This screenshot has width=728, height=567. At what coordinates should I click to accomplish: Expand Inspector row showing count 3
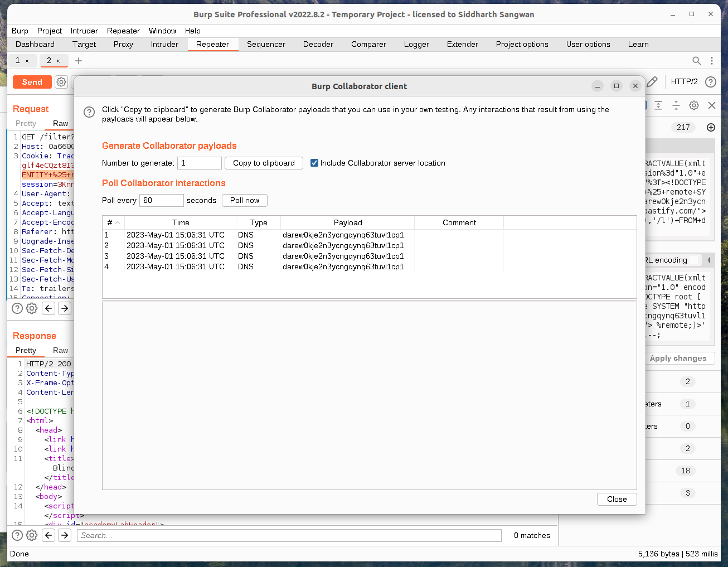point(687,493)
